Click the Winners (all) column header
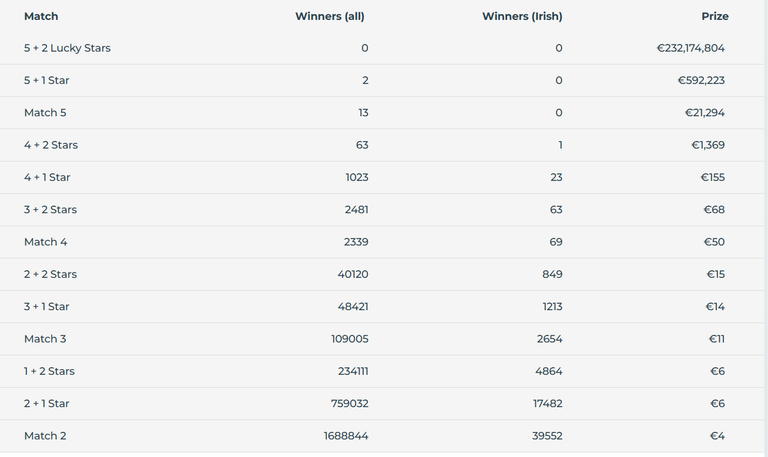768x457 pixels. pyautogui.click(x=330, y=16)
